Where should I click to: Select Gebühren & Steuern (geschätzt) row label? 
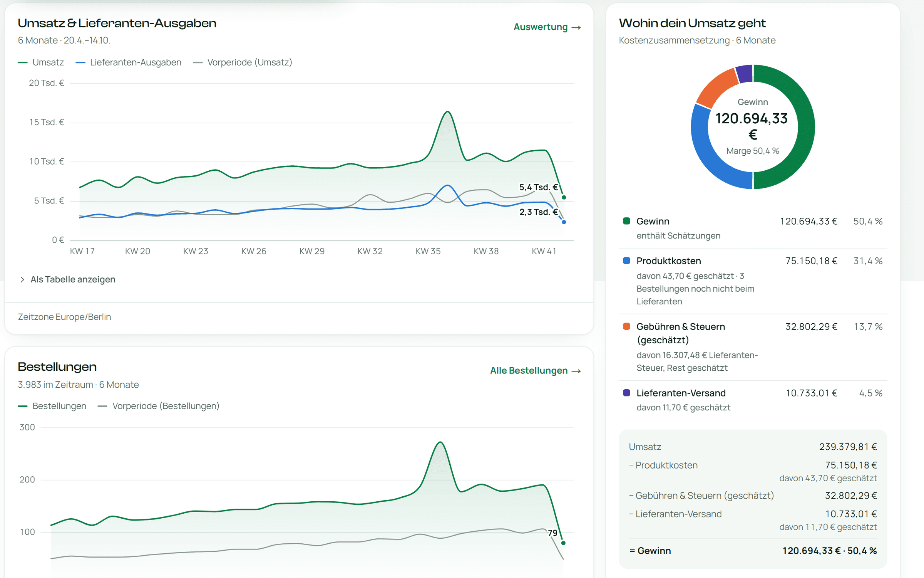(x=680, y=333)
